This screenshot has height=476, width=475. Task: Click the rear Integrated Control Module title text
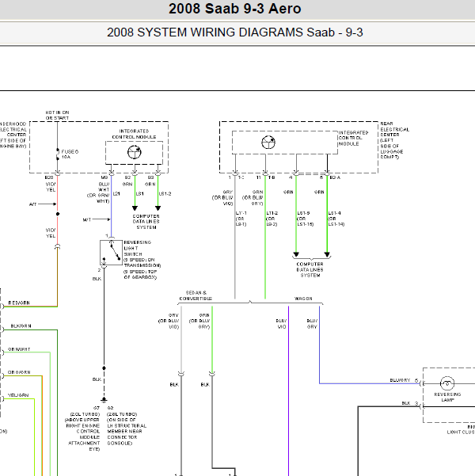coord(353,138)
